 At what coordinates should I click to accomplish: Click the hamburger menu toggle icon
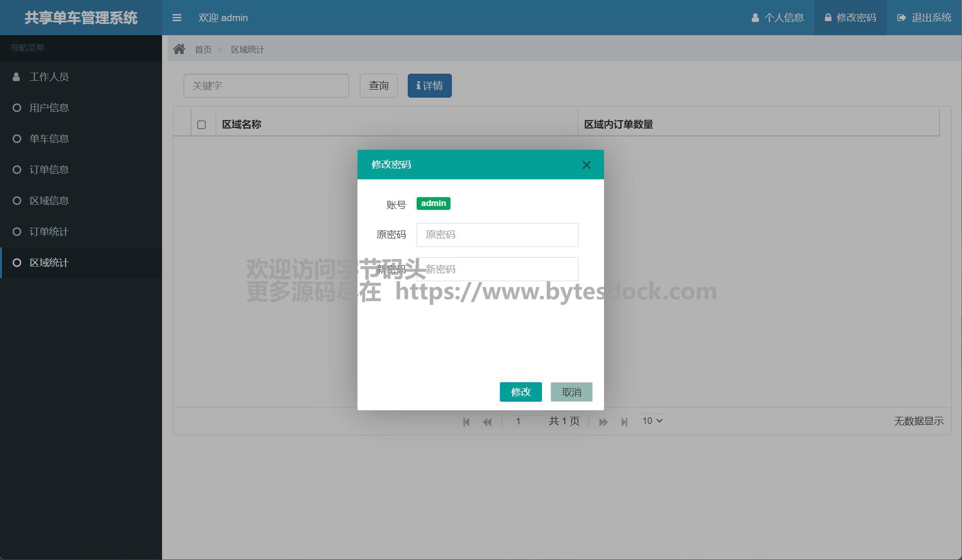click(x=177, y=18)
